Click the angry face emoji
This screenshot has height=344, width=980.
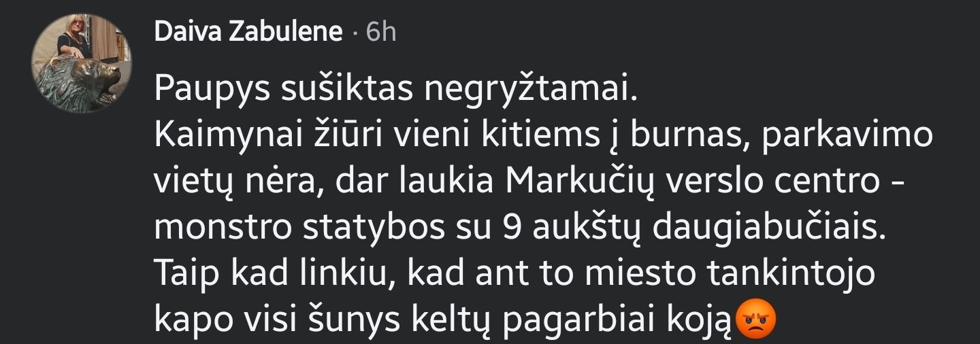point(757,318)
